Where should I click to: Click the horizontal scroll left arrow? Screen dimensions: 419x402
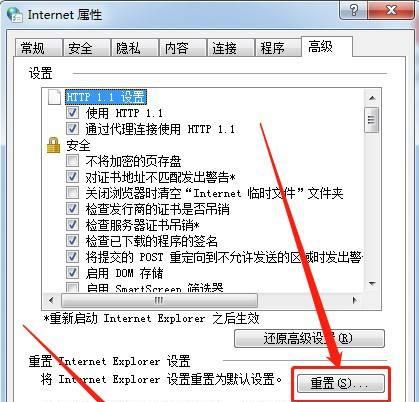(51, 300)
